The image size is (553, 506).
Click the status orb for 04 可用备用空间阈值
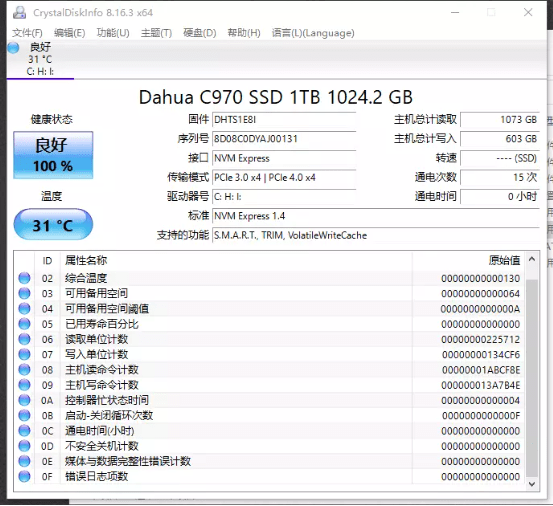tap(24, 309)
